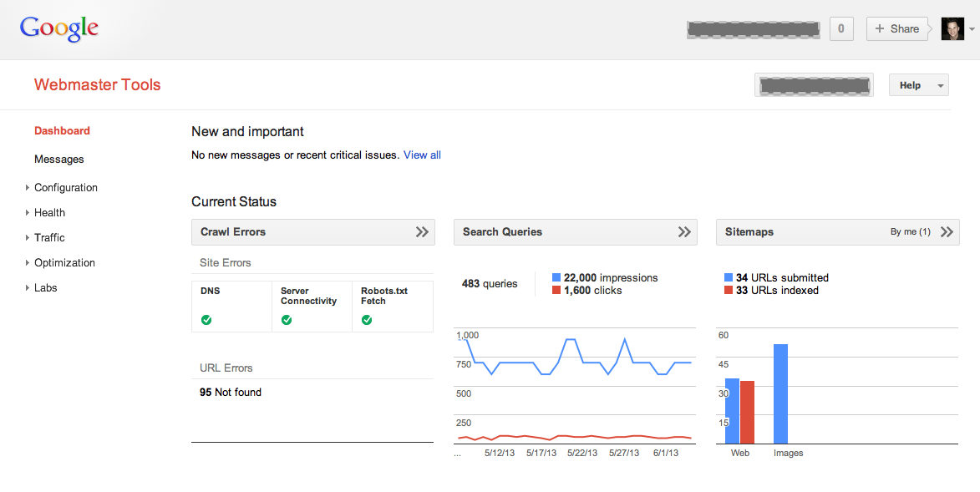Open the Traffic sidebar section
980x492 pixels.
point(49,237)
